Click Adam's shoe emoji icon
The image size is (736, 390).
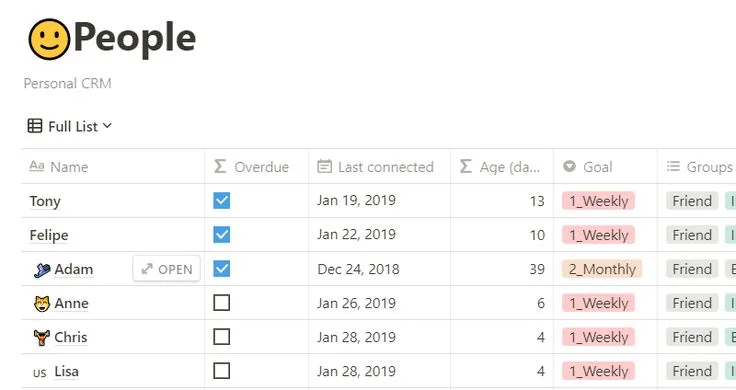coord(42,270)
